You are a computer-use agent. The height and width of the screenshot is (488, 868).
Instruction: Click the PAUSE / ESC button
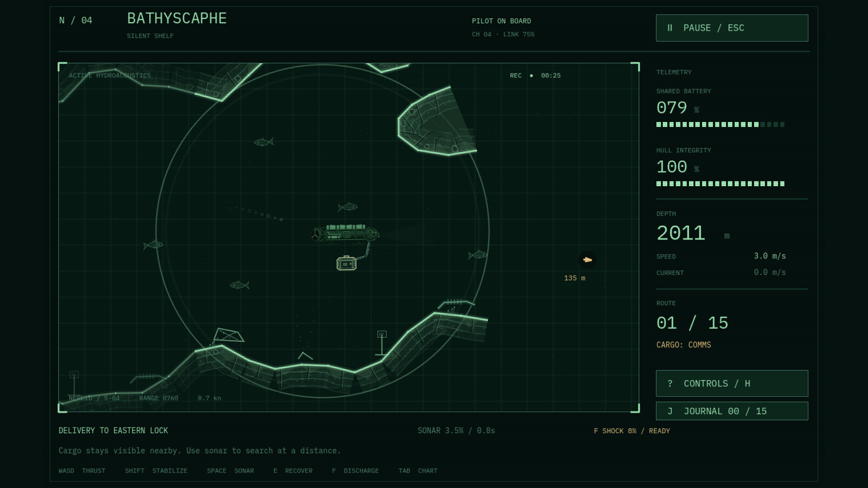732,28
